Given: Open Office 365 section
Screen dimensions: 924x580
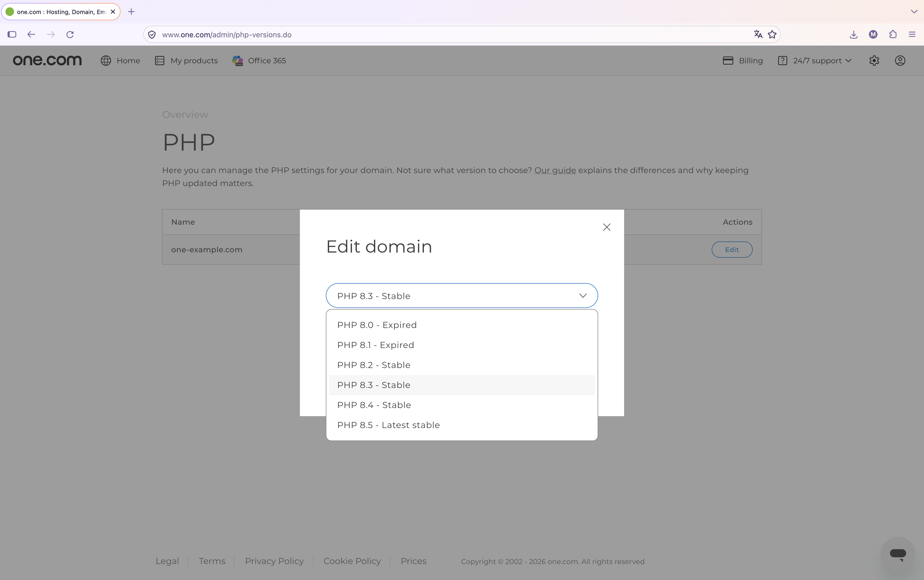Looking at the screenshot, I should click(x=259, y=61).
